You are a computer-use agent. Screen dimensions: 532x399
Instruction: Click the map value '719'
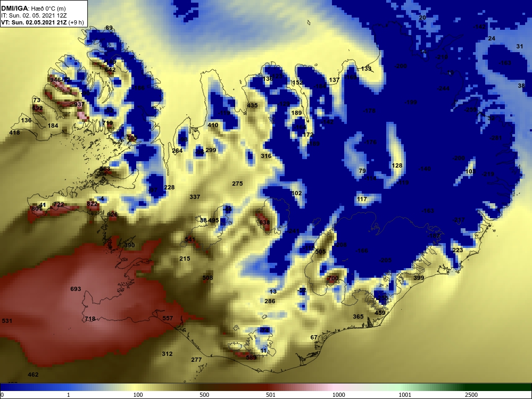[x=107, y=123]
